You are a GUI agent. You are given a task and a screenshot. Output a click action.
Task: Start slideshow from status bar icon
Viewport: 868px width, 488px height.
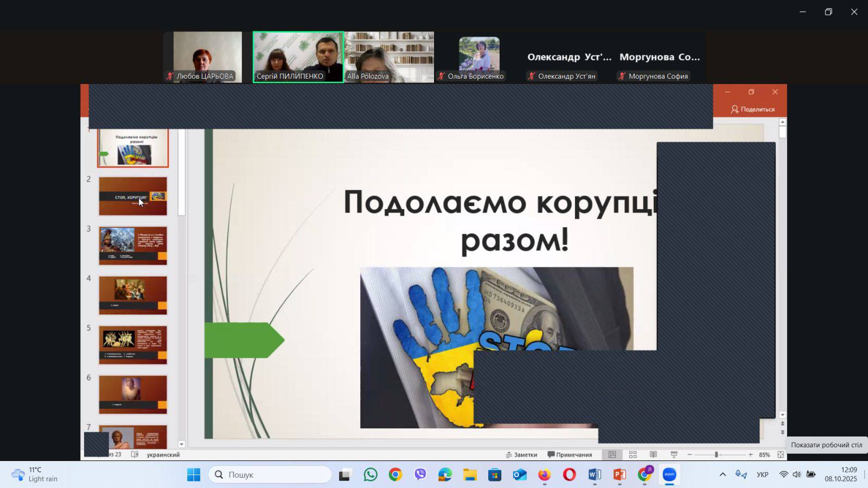point(674,454)
